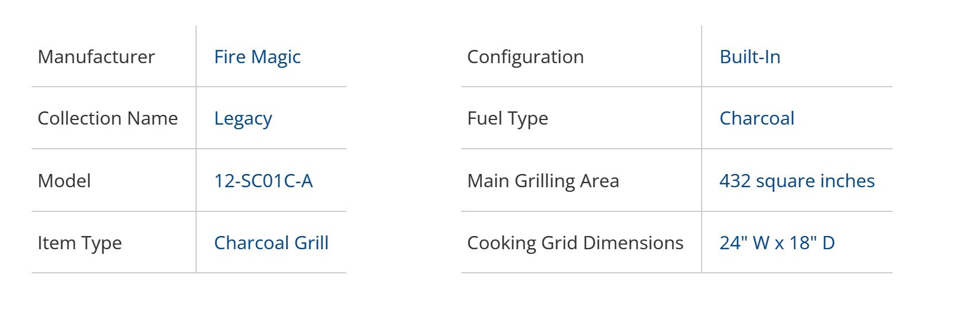View other Legacy collection items
980x317 pixels.
[x=243, y=118]
